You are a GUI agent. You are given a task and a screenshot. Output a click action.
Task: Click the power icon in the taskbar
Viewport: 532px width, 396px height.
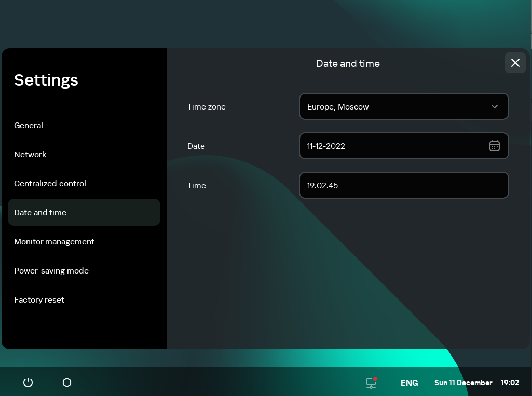click(x=28, y=383)
